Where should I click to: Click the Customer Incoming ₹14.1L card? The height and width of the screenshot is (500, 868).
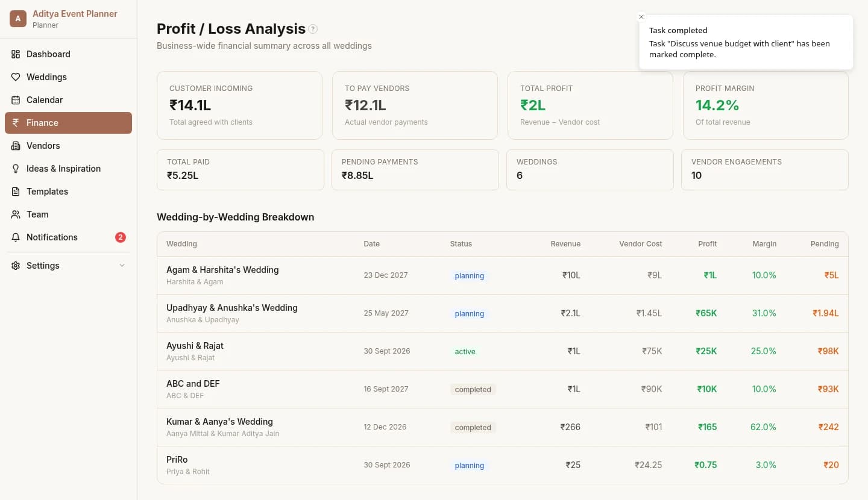(x=239, y=105)
